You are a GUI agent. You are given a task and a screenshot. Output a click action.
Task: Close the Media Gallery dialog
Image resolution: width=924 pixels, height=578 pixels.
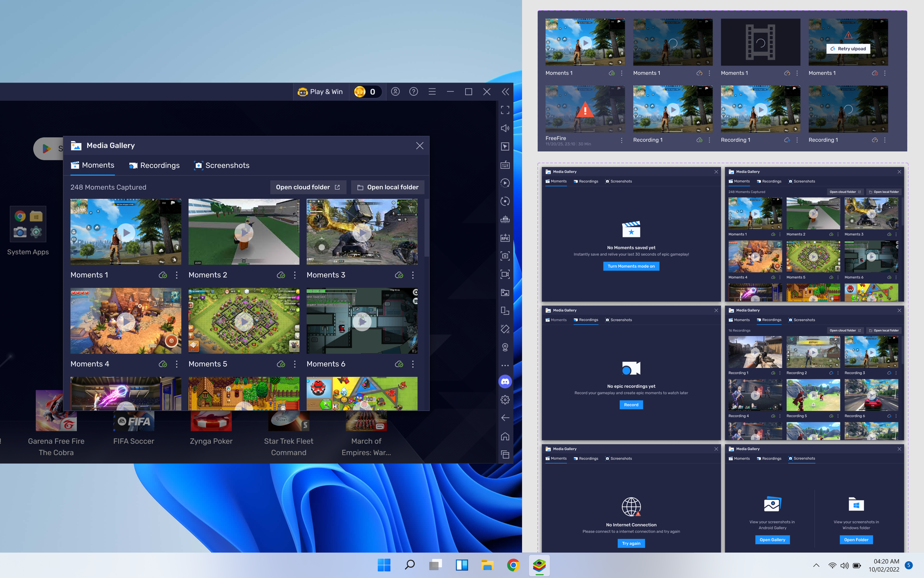(x=420, y=145)
